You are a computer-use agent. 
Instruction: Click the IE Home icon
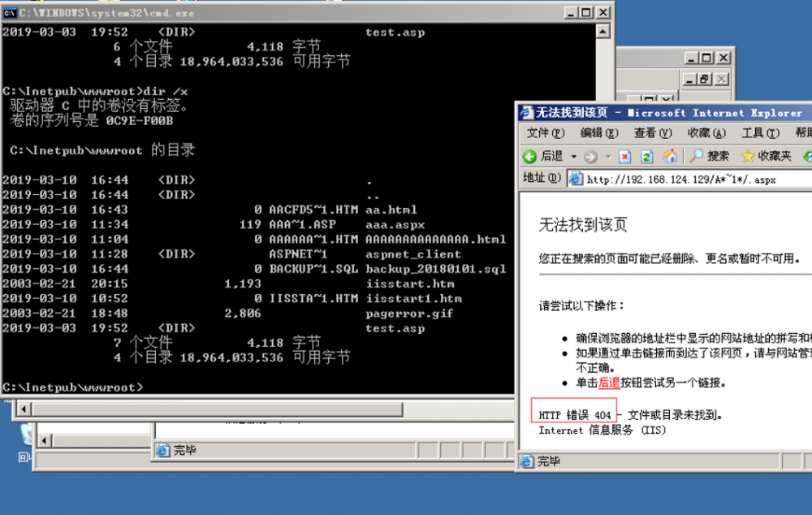point(670,156)
